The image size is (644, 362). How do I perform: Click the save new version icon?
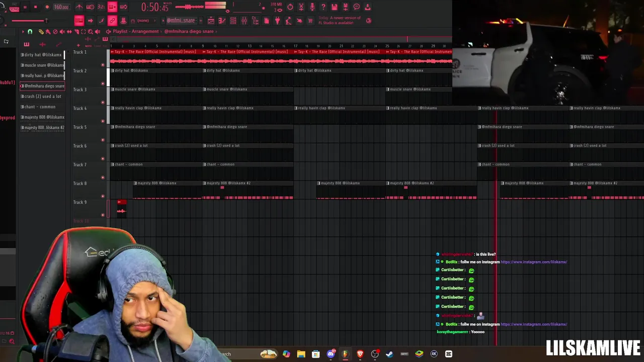pyautogui.click(x=345, y=7)
